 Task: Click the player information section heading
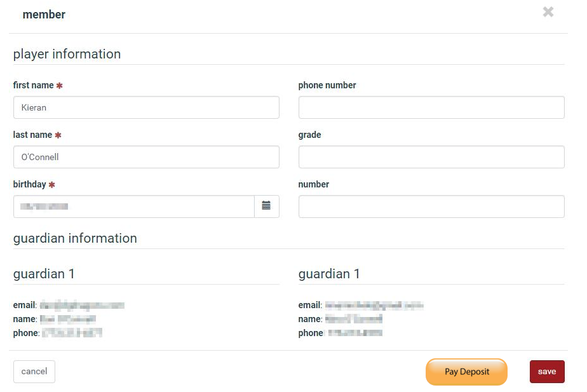coord(67,54)
